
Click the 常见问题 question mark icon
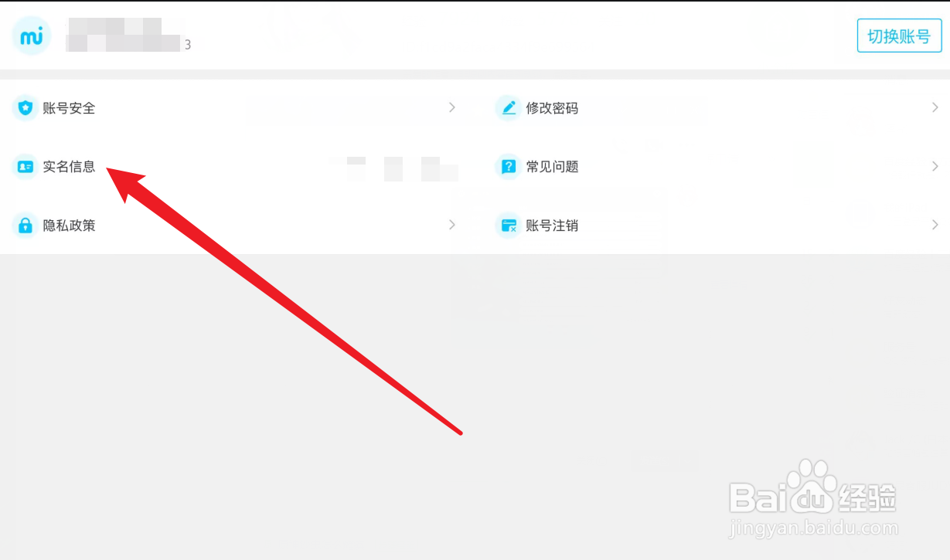509,167
